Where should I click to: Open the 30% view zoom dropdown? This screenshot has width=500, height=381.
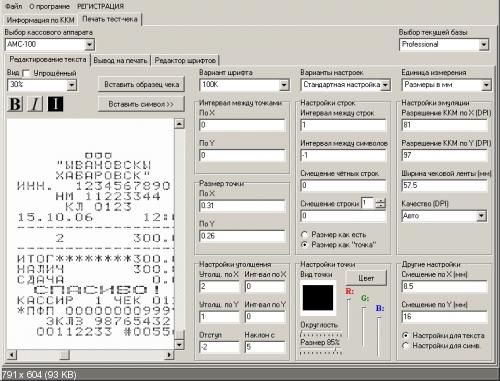pyautogui.click(x=72, y=85)
